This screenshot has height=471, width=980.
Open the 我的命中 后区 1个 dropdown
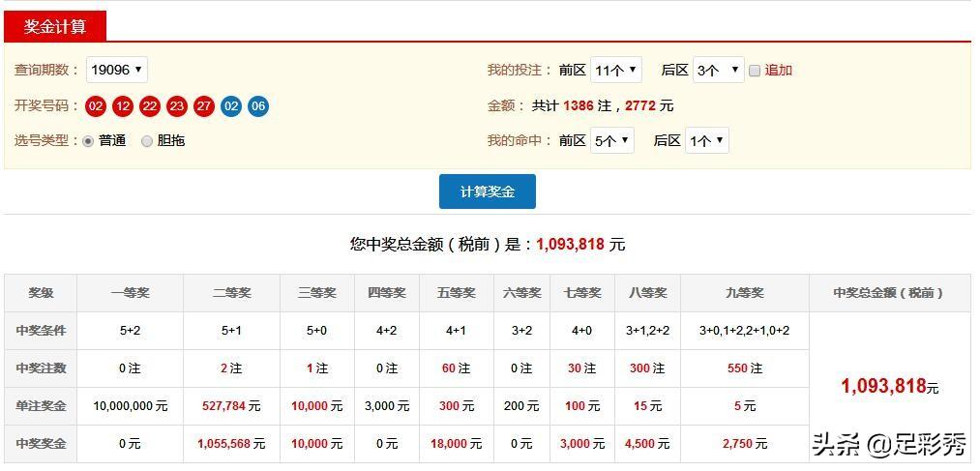707,140
